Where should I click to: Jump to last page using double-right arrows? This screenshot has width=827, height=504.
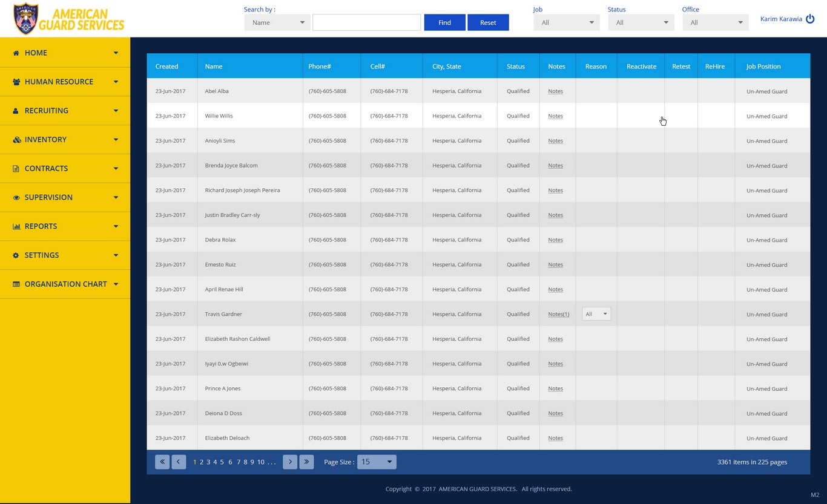pyautogui.click(x=306, y=462)
